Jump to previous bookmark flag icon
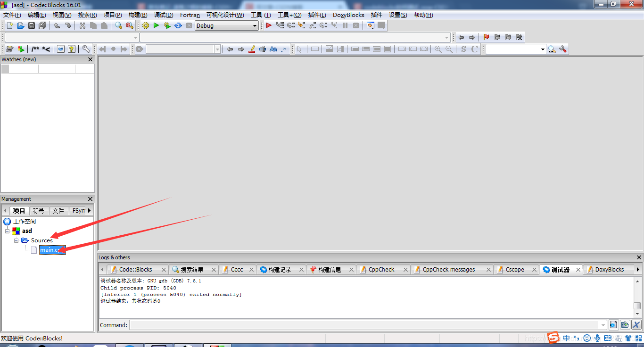Image resolution: width=644 pixels, height=347 pixels. (x=497, y=37)
